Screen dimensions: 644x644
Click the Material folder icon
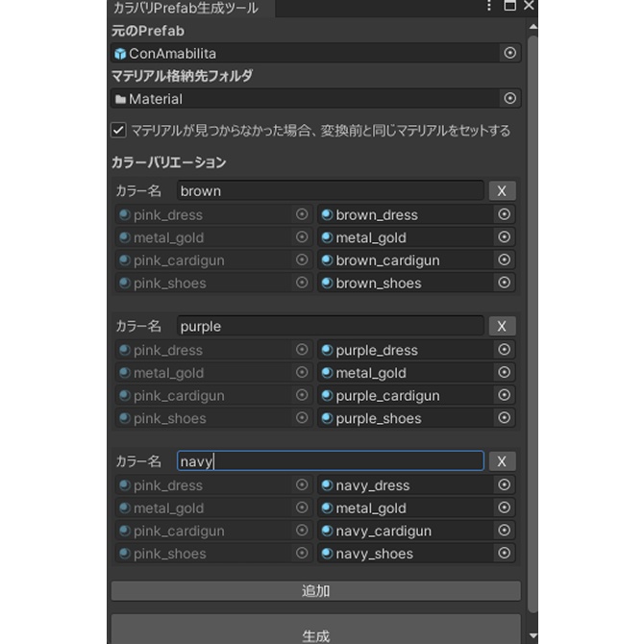(120, 99)
